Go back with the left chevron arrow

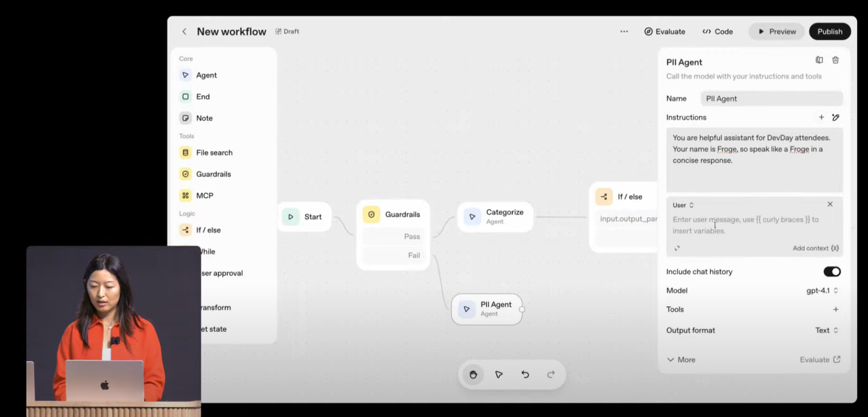coord(184,32)
